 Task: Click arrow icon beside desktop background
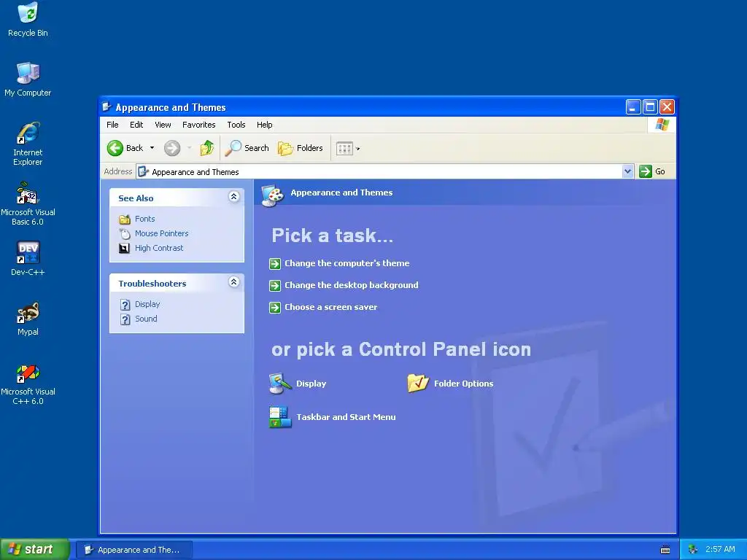click(275, 286)
